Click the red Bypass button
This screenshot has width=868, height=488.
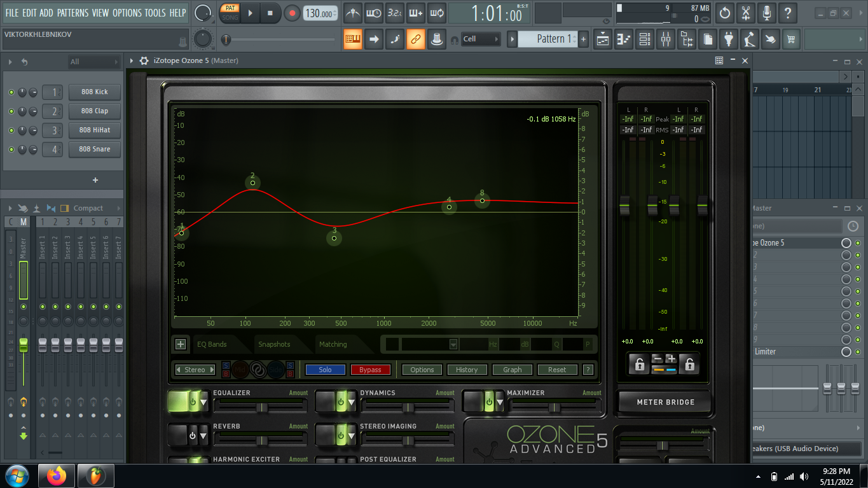(370, 370)
